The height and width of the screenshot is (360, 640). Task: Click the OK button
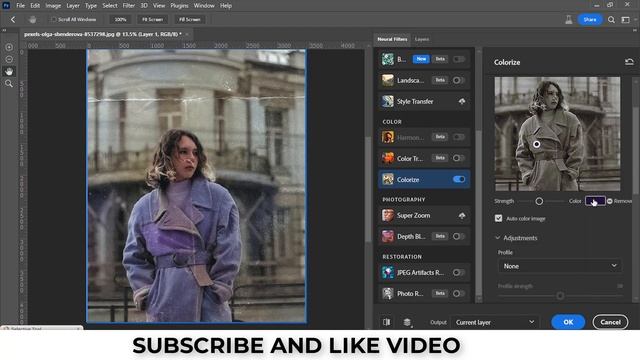tap(568, 322)
